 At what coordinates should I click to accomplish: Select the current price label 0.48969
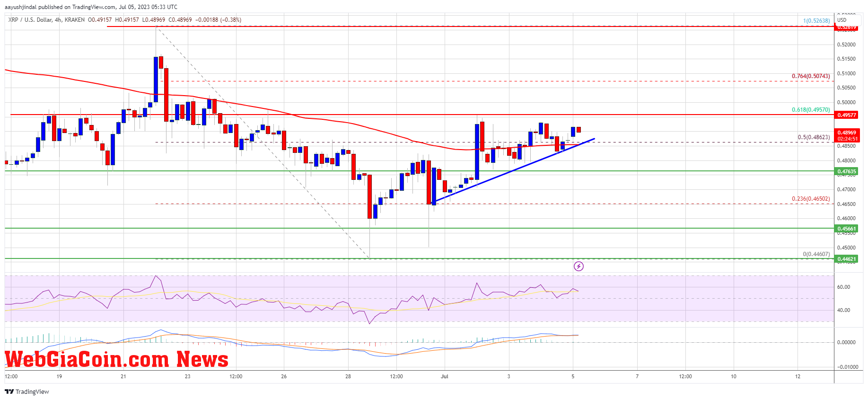pyautogui.click(x=847, y=133)
